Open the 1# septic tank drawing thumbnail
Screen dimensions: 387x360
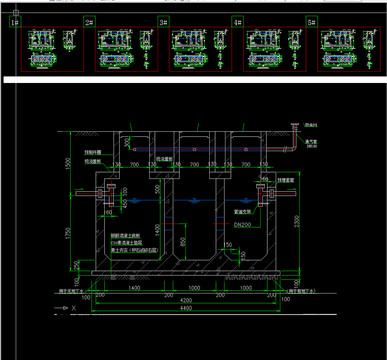(x=52, y=49)
